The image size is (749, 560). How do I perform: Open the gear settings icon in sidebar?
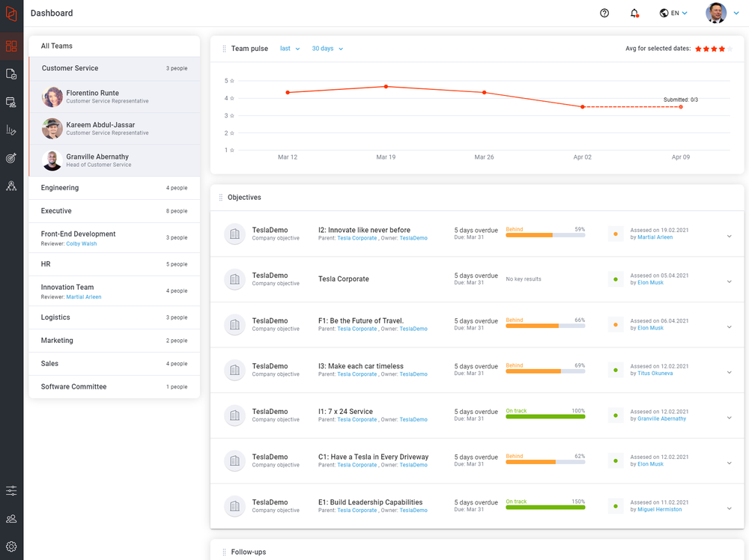point(11,547)
